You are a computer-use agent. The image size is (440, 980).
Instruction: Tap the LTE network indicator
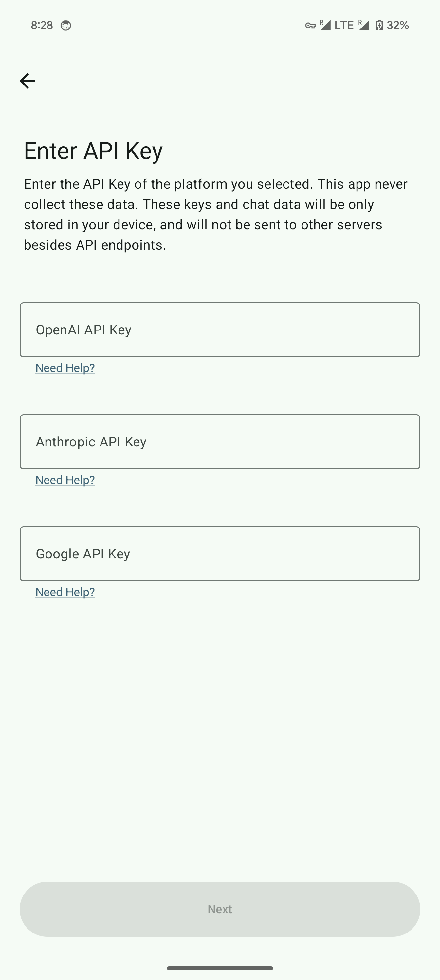coord(344,26)
